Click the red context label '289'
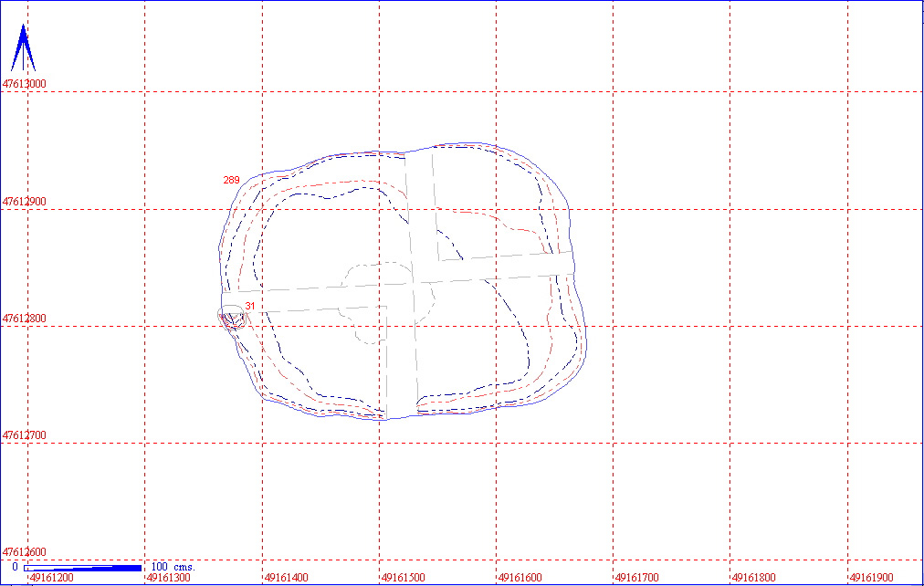Viewport: 924px width, 586px height. (x=232, y=180)
